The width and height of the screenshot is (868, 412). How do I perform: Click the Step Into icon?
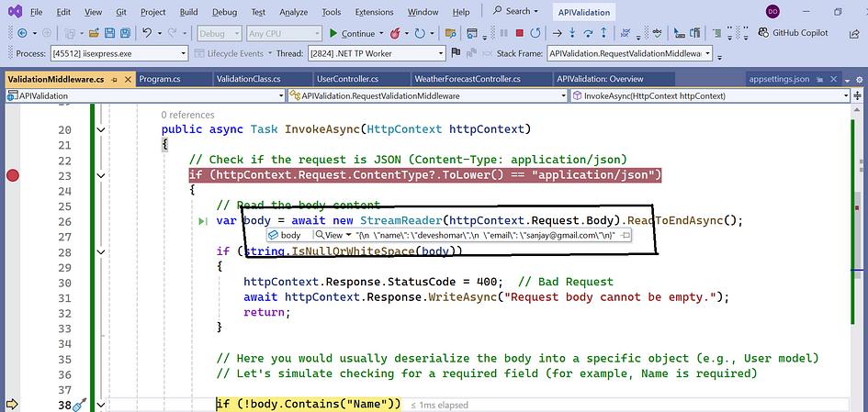573,33
